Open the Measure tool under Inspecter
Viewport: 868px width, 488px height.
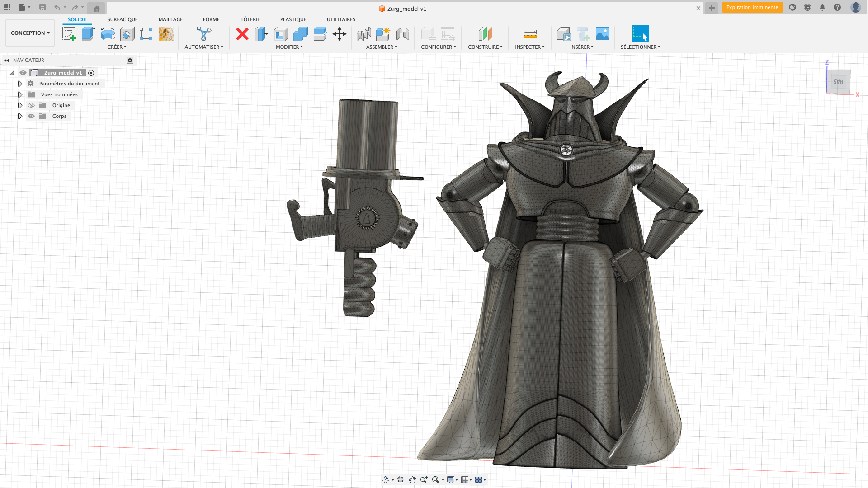coord(529,34)
